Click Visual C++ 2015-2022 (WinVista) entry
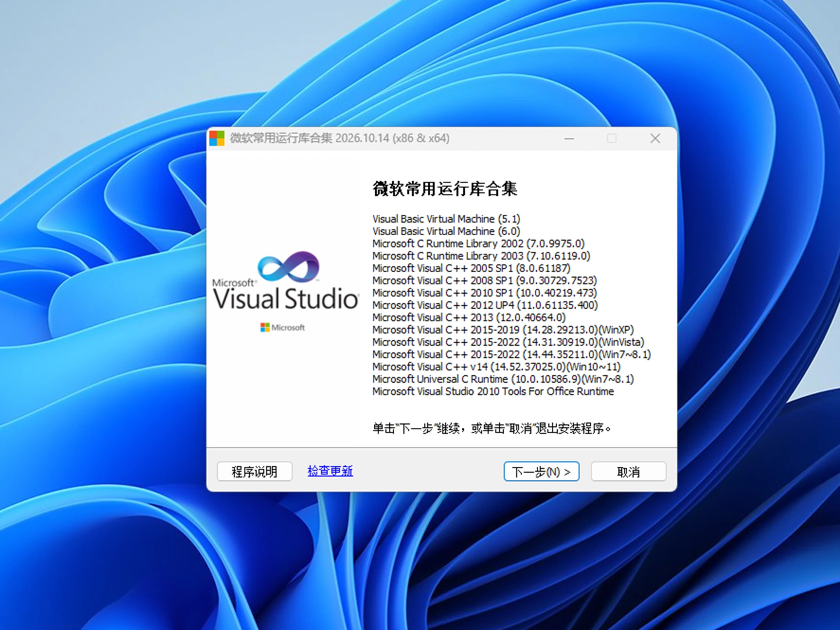Screen dimensions: 840x630 tap(508, 342)
